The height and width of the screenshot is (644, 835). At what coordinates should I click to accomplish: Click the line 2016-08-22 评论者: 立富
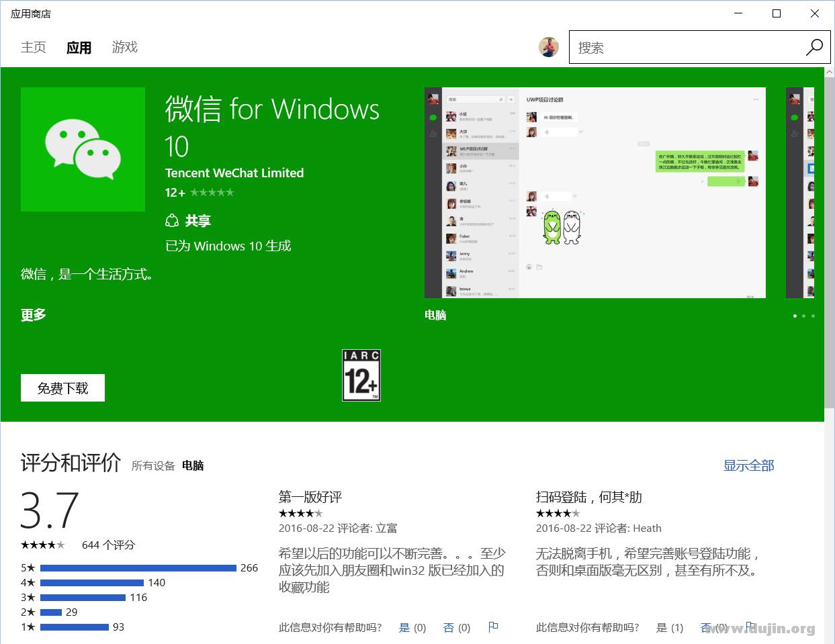click(338, 528)
